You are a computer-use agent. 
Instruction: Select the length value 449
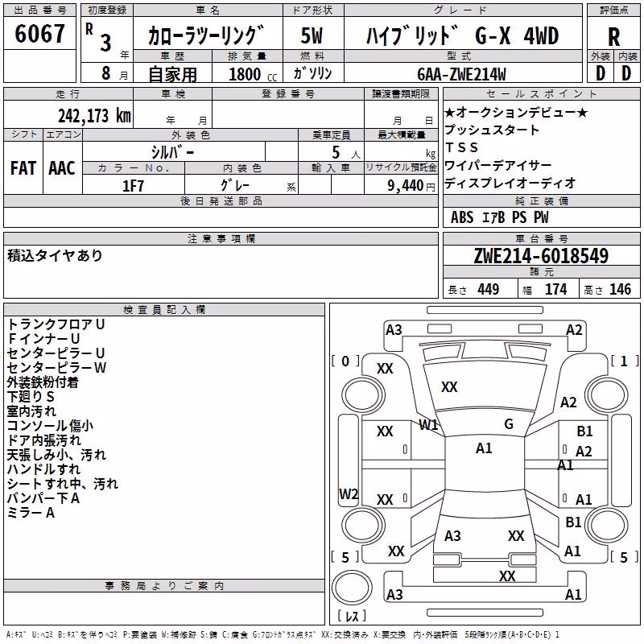point(489,289)
